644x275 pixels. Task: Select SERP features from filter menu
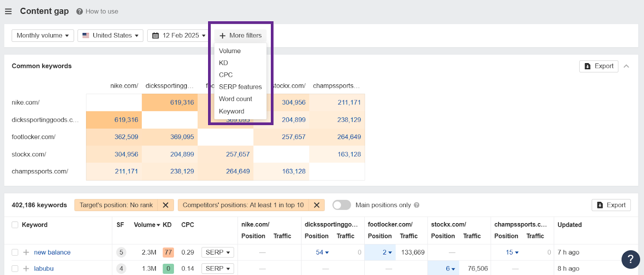[240, 87]
